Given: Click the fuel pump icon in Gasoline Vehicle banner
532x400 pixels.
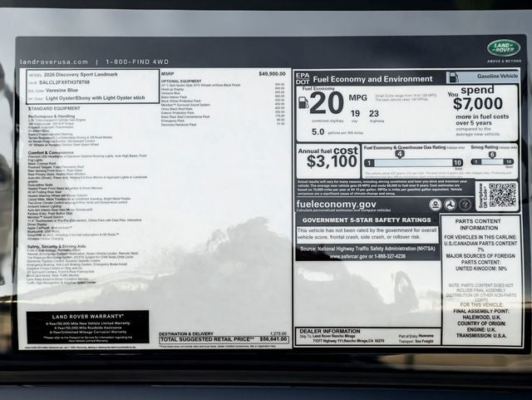Looking at the screenshot, I should coord(452,77).
